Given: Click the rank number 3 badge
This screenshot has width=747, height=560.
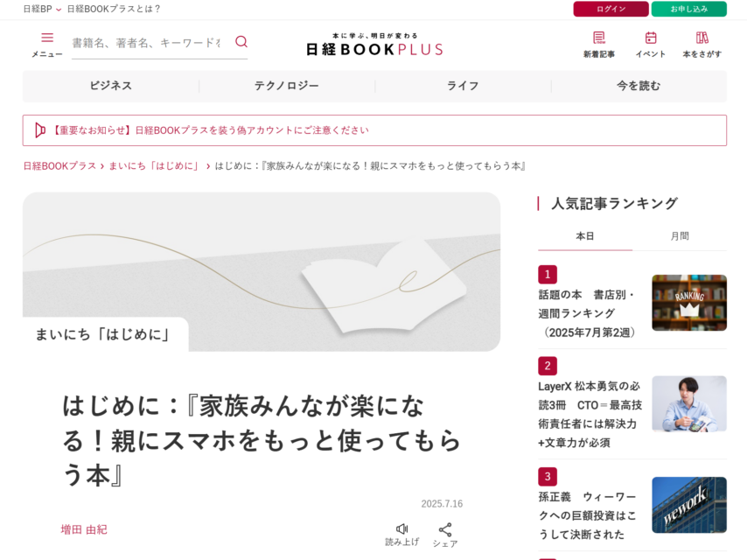Looking at the screenshot, I should pyautogui.click(x=548, y=477).
